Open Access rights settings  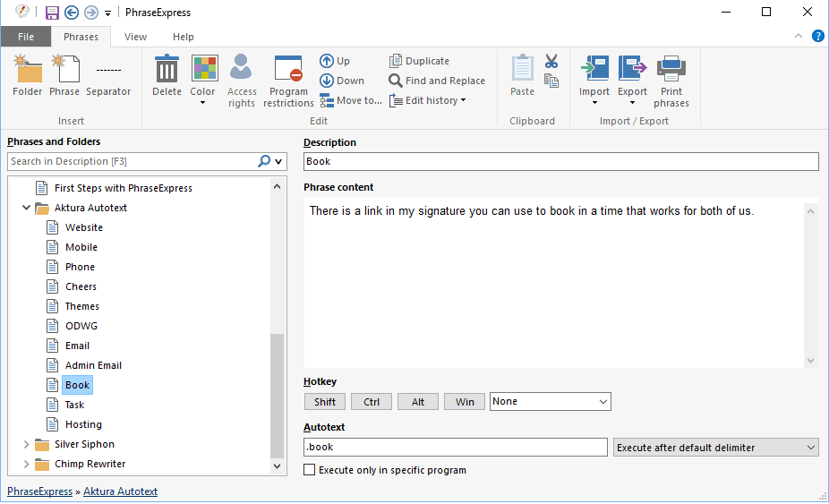pos(242,81)
